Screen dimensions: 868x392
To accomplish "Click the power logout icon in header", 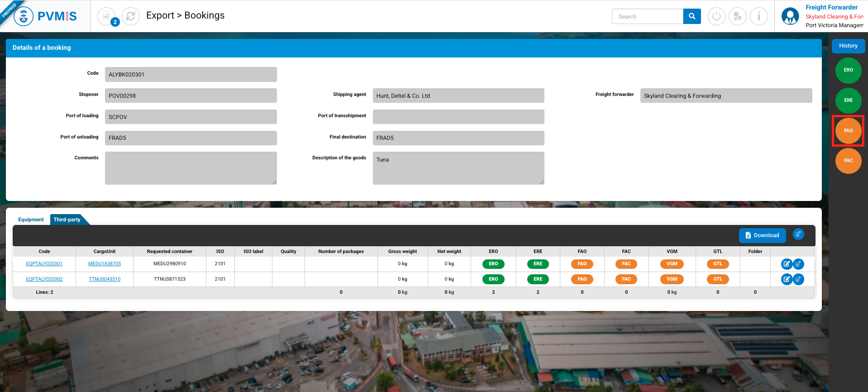I will pyautogui.click(x=716, y=17).
